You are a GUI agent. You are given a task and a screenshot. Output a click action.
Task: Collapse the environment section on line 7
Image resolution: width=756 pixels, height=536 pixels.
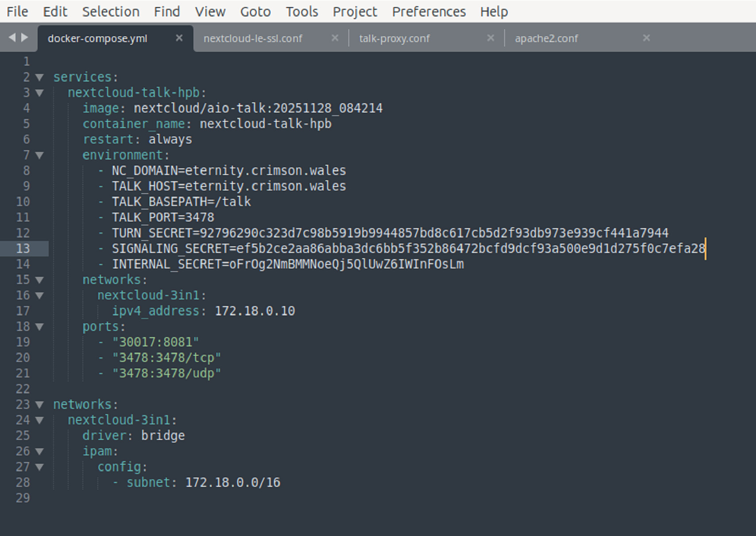pos(39,155)
